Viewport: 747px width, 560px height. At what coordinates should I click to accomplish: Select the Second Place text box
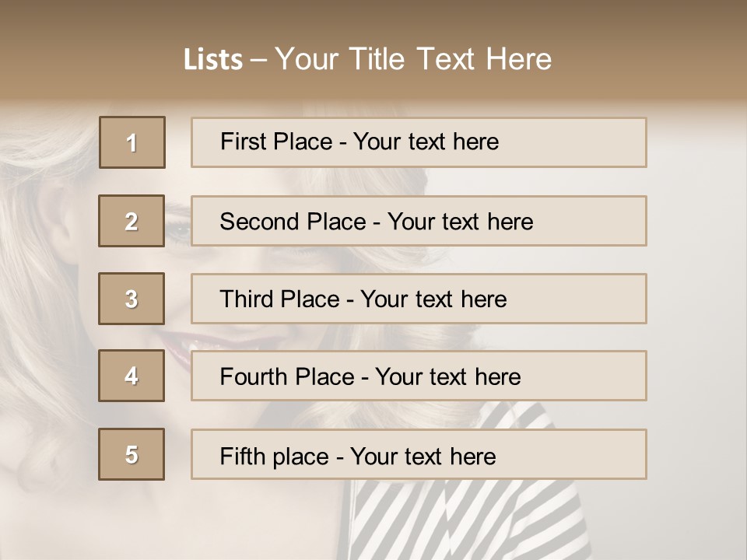(x=419, y=221)
